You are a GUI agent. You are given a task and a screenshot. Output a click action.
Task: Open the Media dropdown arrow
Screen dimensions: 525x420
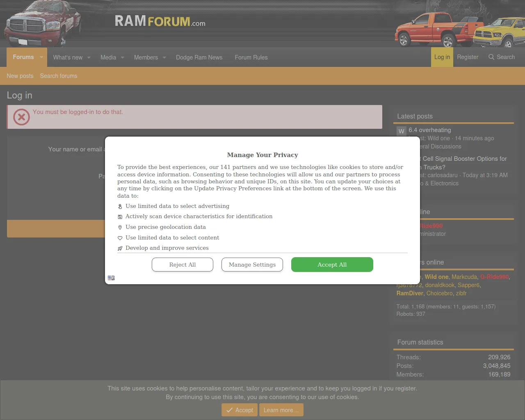[122, 57]
